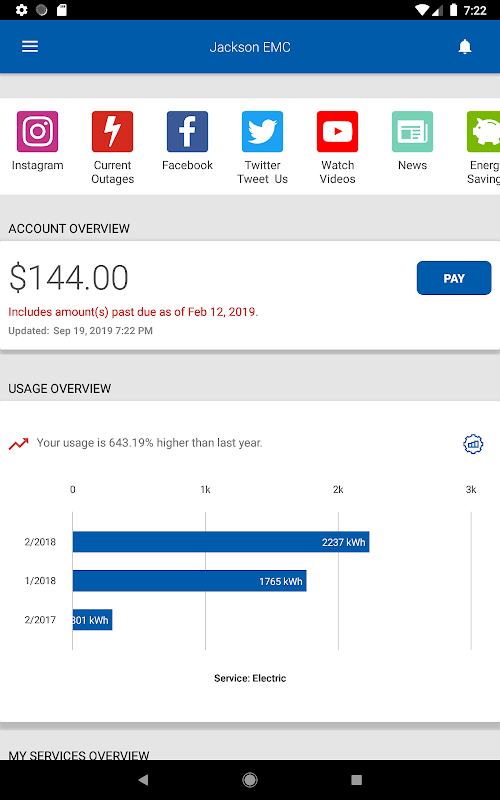Image resolution: width=500 pixels, height=800 pixels.
Task: Tap the PAY button
Action: 454,278
